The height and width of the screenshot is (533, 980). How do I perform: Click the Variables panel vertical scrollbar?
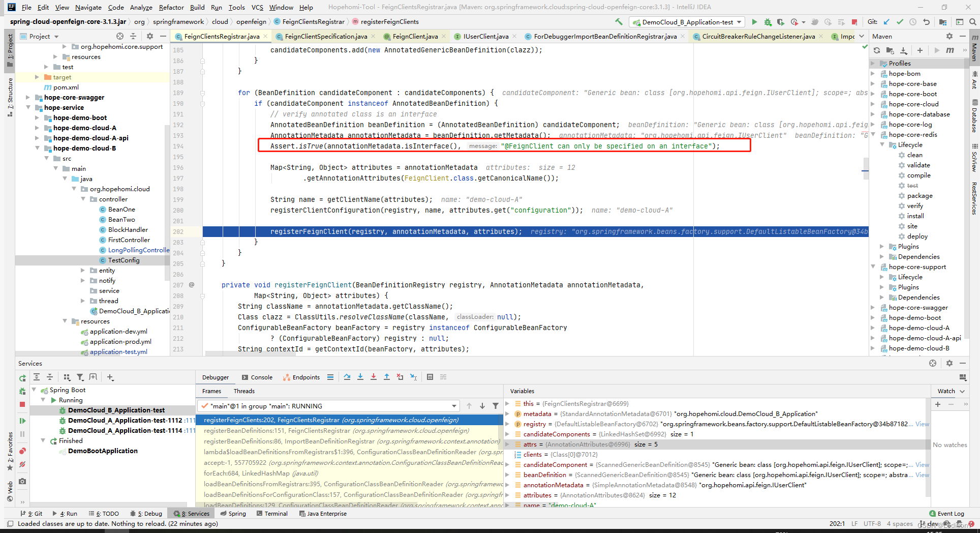[928, 448]
